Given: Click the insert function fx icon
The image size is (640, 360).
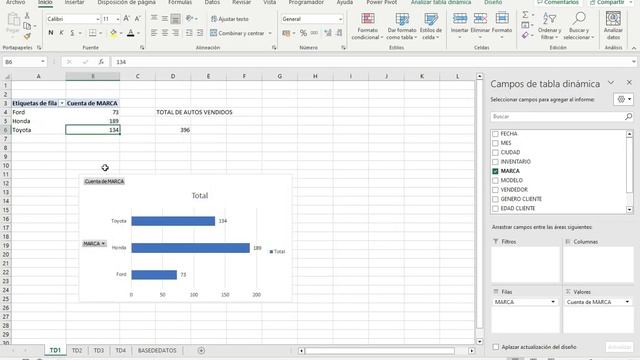Looking at the screenshot, I should [x=101, y=62].
